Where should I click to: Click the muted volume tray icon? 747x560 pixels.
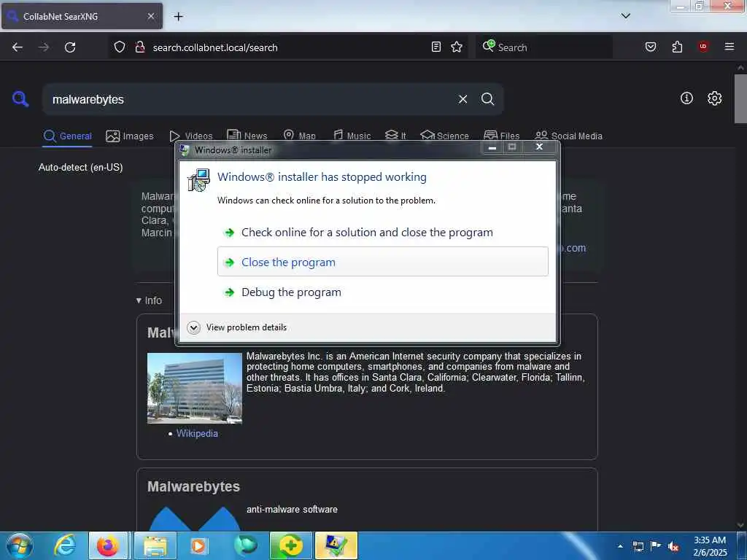(673, 546)
